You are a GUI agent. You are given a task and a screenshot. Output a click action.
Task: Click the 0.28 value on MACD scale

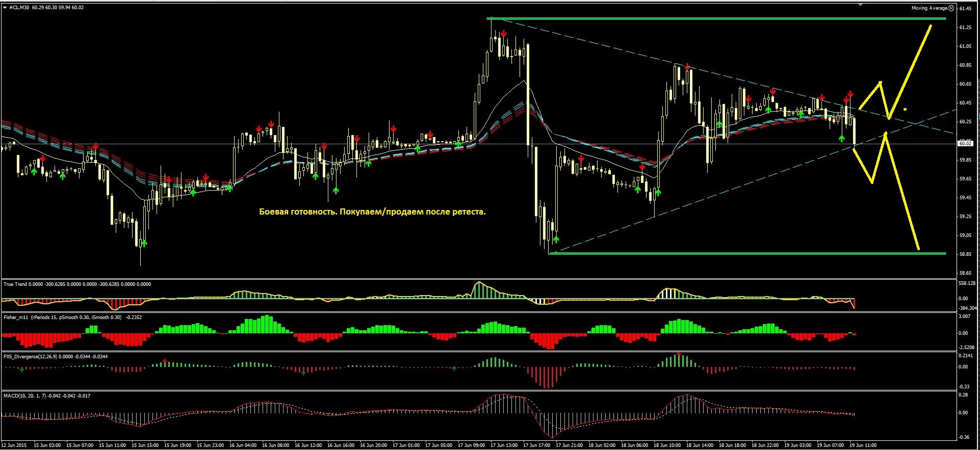963,395
